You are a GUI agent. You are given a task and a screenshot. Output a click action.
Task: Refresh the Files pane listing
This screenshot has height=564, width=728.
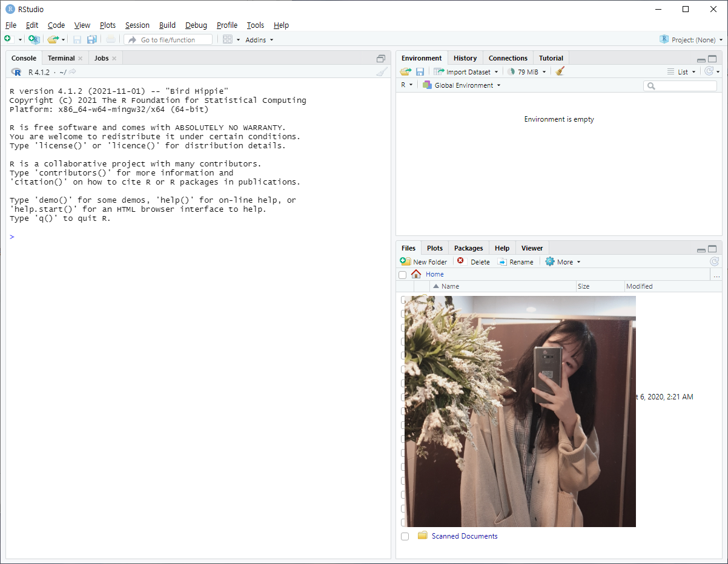(715, 261)
